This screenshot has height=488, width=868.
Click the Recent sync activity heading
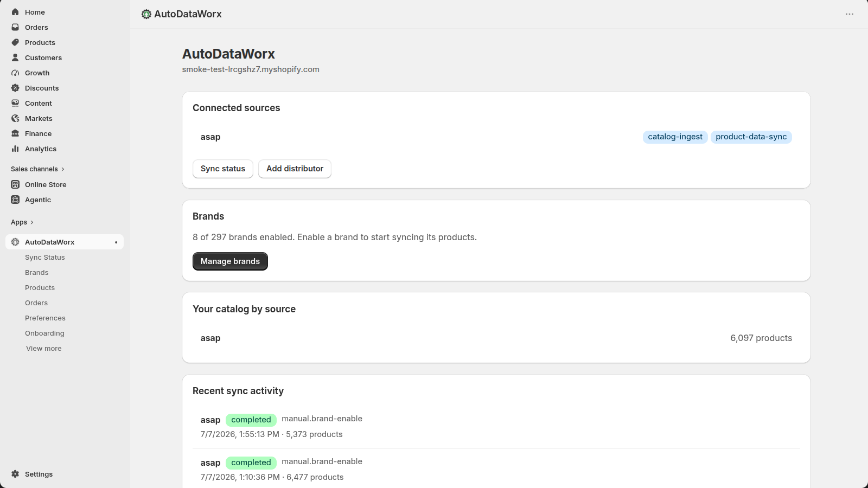[x=238, y=391]
